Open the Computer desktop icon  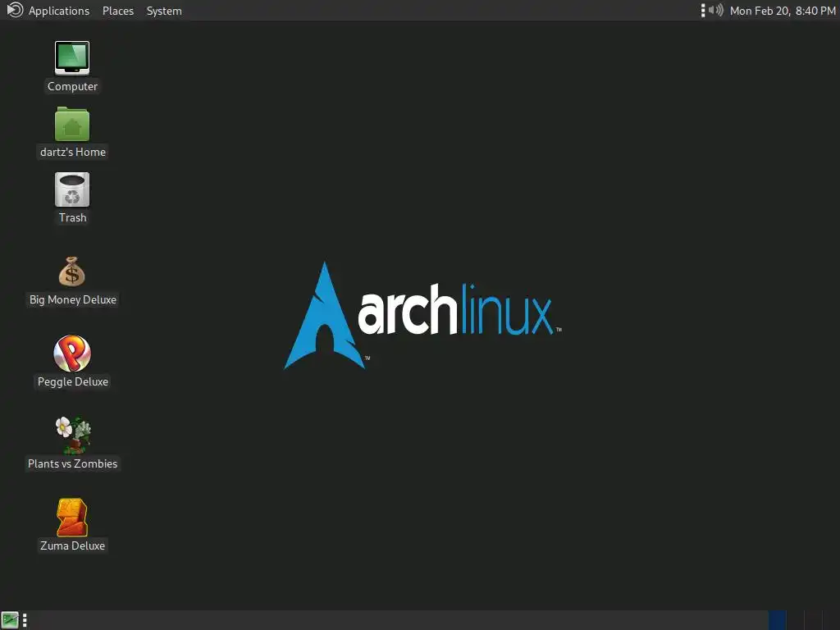point(72,58)
